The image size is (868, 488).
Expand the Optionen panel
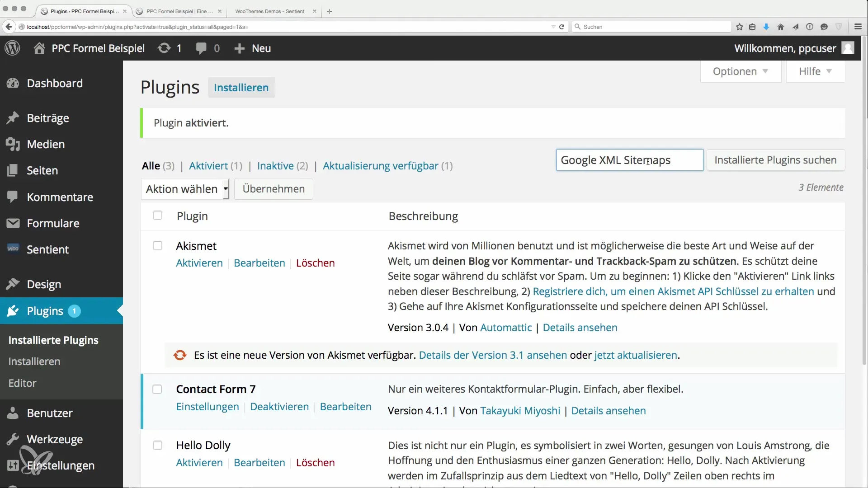(x=741, y=71)
